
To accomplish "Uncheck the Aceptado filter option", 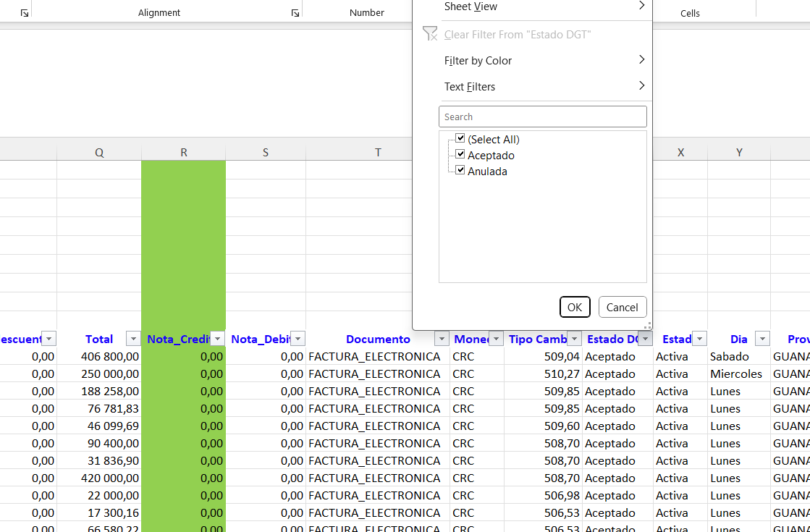I will pyautogui.click(x=460, y=155).
